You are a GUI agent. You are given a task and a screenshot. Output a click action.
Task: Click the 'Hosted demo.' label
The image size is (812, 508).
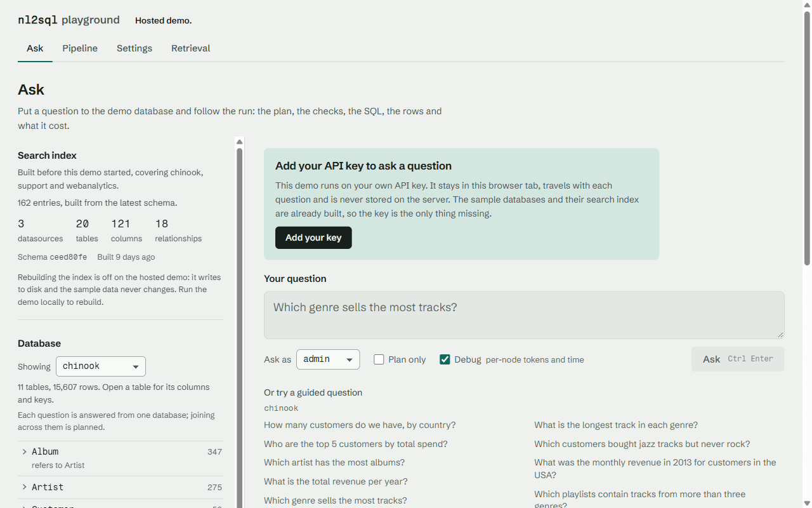coord(163,20)
